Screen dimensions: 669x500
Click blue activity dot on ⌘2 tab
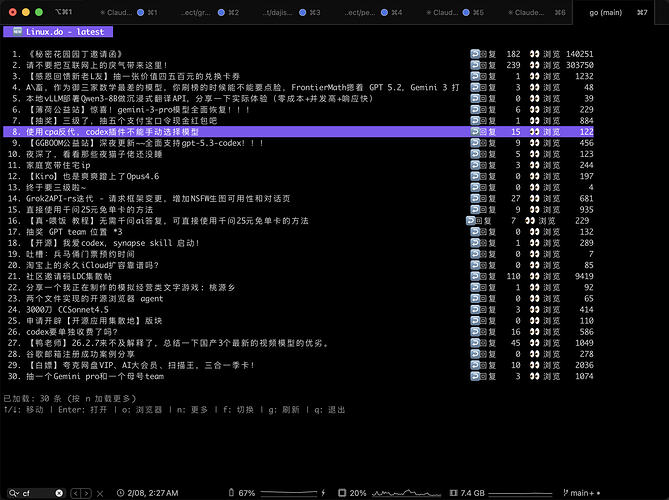[221, 12]
